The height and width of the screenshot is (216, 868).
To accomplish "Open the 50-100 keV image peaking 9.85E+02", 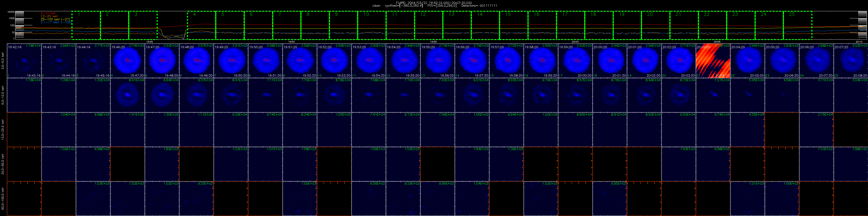I will [610, 199].
